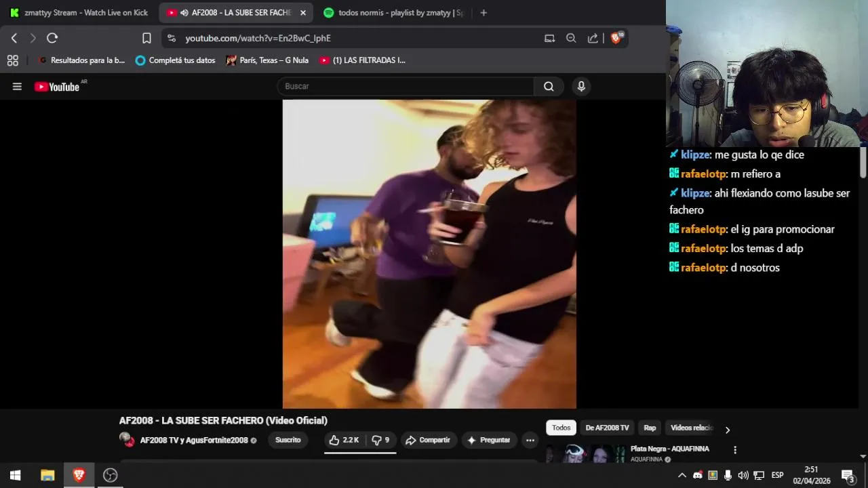Select the De AF2008 TV chip

pos(608,428)
